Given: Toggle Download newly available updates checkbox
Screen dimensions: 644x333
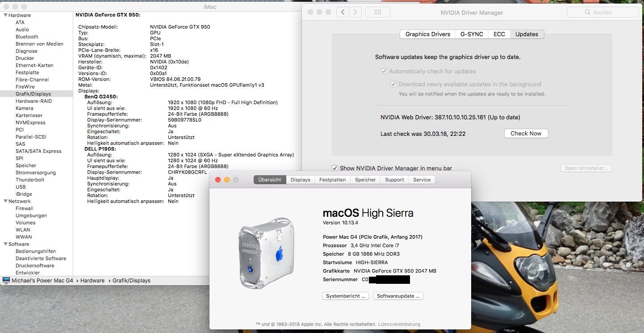Looking at the screenshot, I should tap(393, 84).
